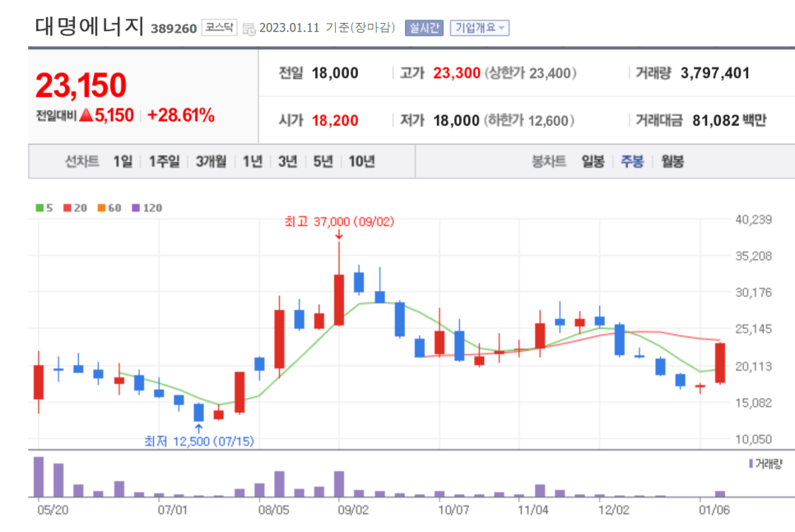795x532 pixels.
Task: Select the 1주일 line chart tab
Action: 164,162
